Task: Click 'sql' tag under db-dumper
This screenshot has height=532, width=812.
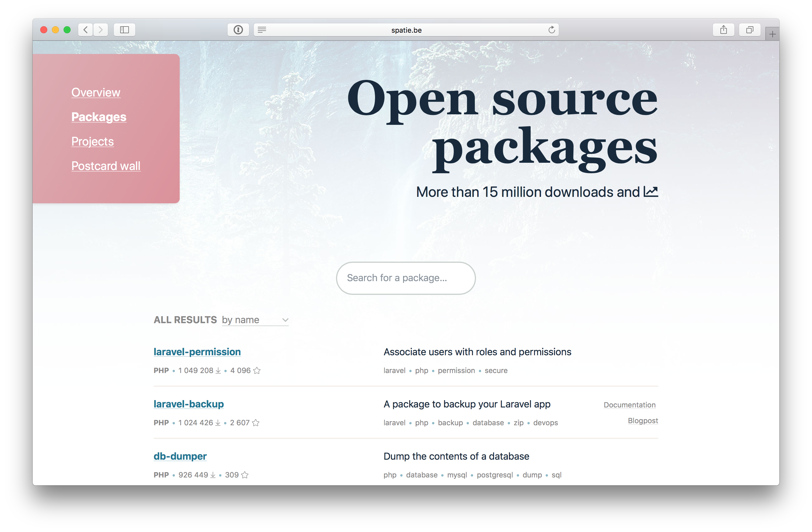Action: coord(556,475)
